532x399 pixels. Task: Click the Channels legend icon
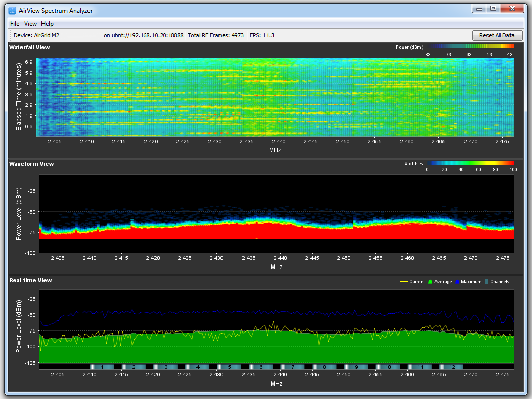coord(486,282)
